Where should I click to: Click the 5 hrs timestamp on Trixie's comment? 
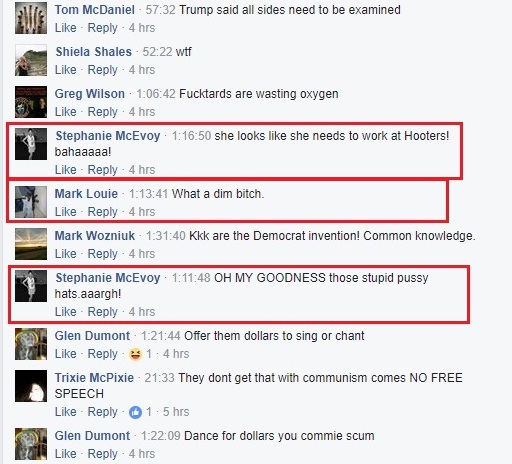pos(176,412)
